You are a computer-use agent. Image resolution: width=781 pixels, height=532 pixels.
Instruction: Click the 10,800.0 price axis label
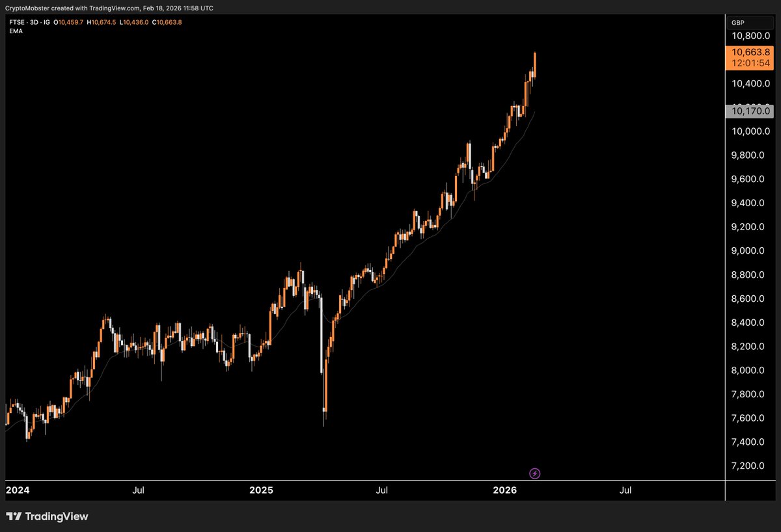(752, 35)
